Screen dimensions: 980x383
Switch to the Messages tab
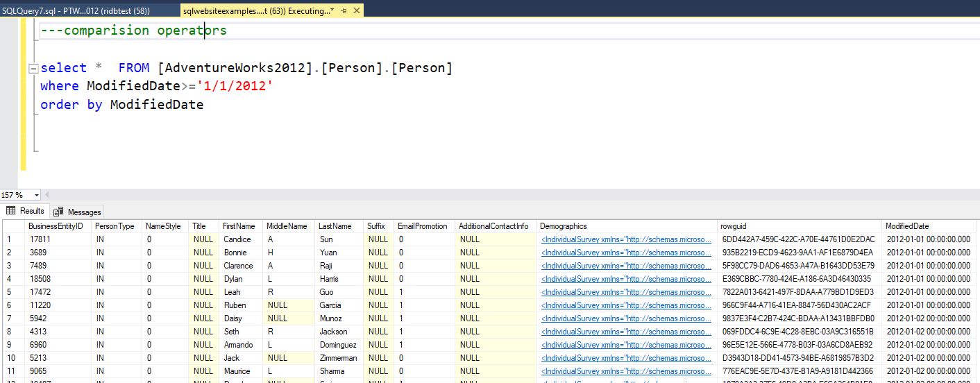(78, 212)
